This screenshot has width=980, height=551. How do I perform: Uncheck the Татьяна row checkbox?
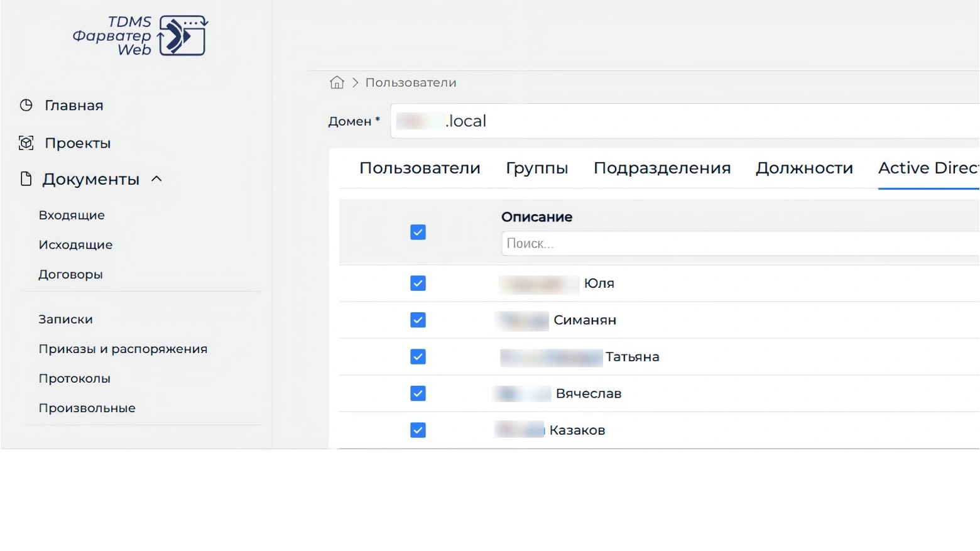pyautogui.click(x=418, y=357)
